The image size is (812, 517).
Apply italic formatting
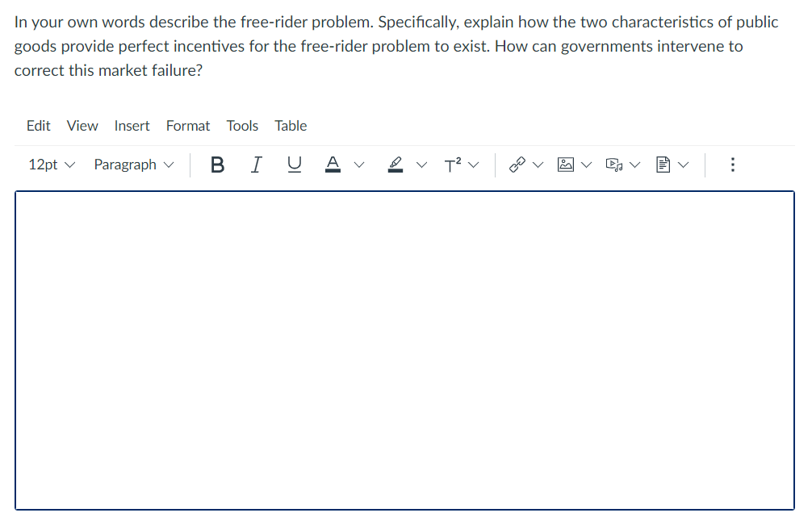tap(256, 164)
